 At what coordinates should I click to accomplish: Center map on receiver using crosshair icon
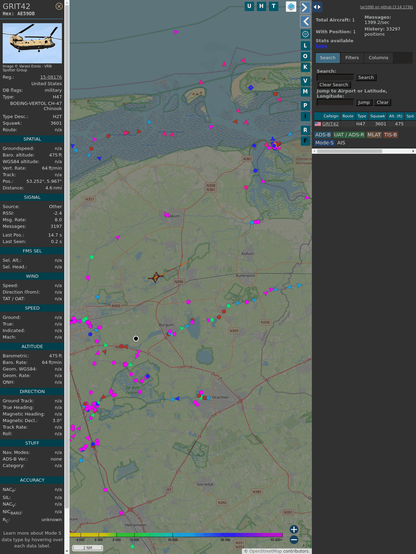coord(305,34)
